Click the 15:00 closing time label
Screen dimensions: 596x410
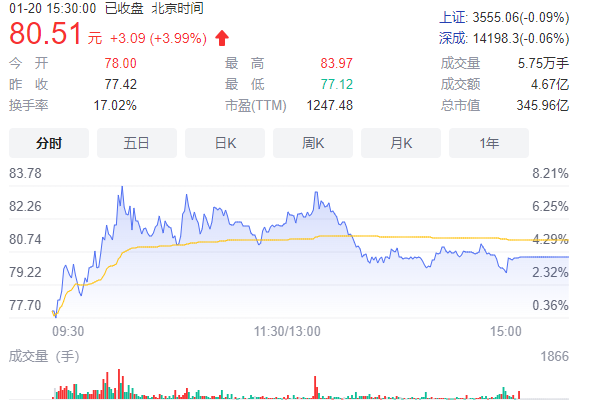tap(506, 331)
